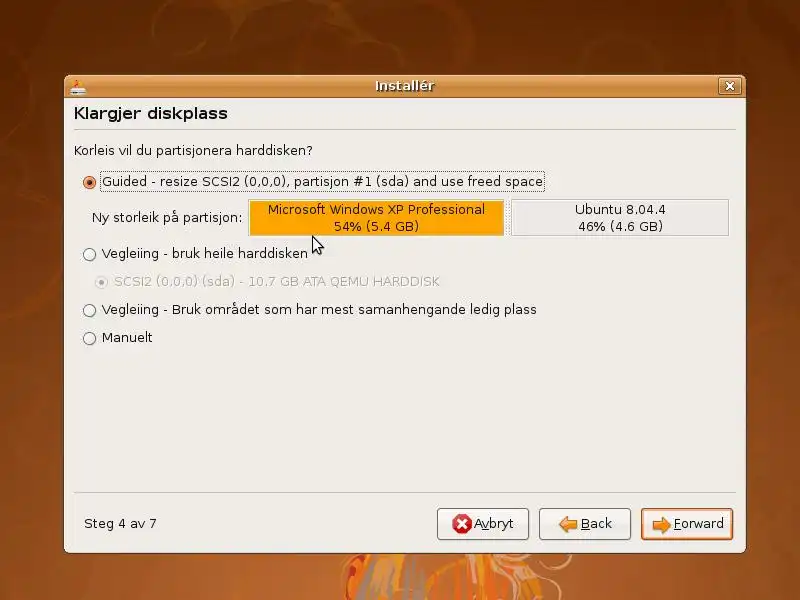
Task: Select the Guided resize SCSI2 radio button
Action: [x=89, y=182]
